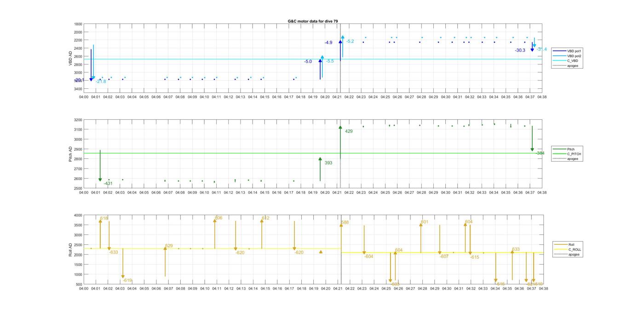This screenshot has width=644, height=319.
Task: Click the '3100' tick on the Pitch axis
Action: tap(78, 130)
